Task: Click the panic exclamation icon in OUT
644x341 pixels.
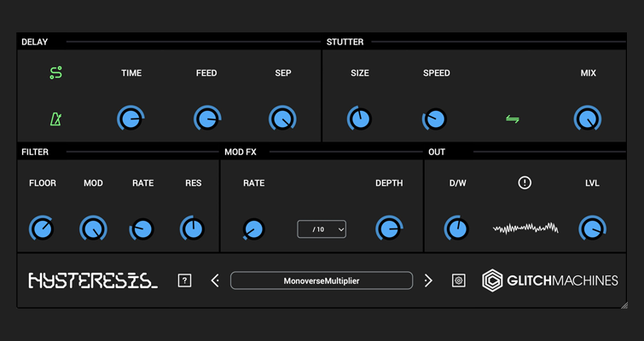Action: click(525, 182)
